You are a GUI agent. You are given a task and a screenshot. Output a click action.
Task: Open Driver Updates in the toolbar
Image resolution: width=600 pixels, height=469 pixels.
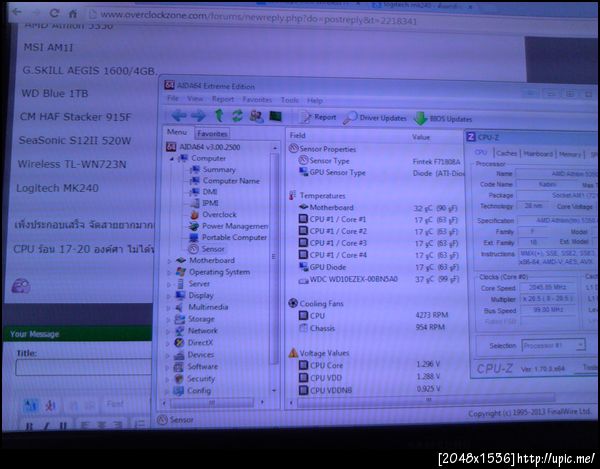tap(375, 118)
